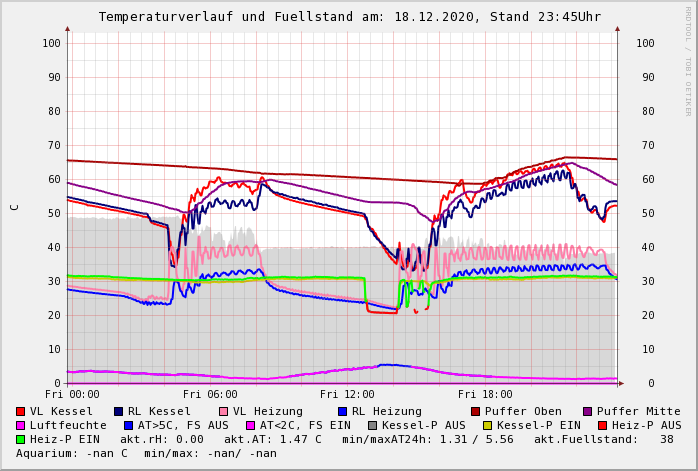Click the 'Fri 12:00' time axis label

pyautogui.click(x=347, y=394)
